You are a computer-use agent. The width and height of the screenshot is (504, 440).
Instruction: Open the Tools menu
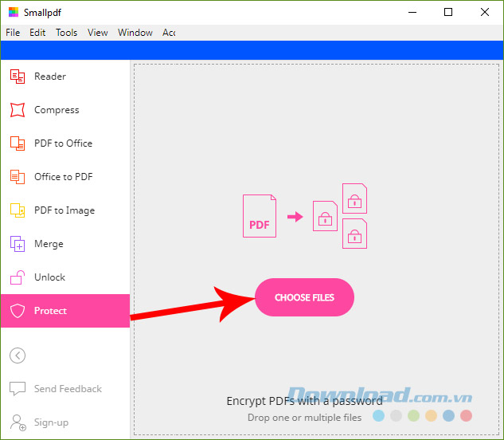click(67, 33)
